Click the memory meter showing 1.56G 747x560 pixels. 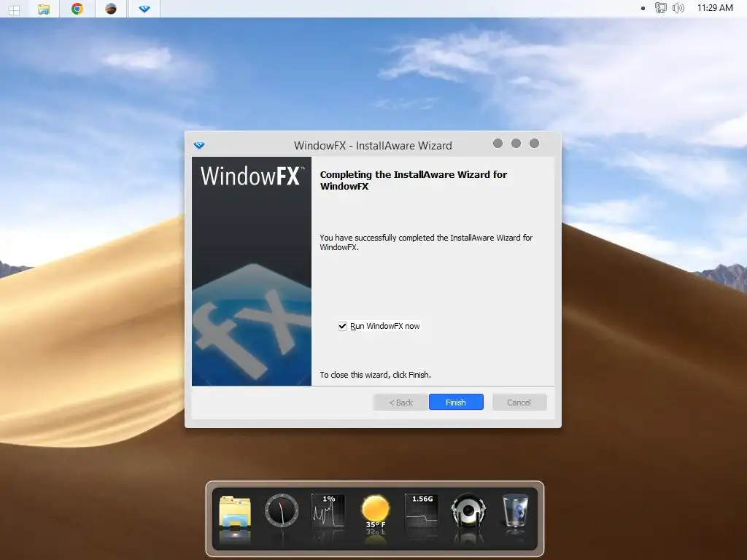[422, 511]
